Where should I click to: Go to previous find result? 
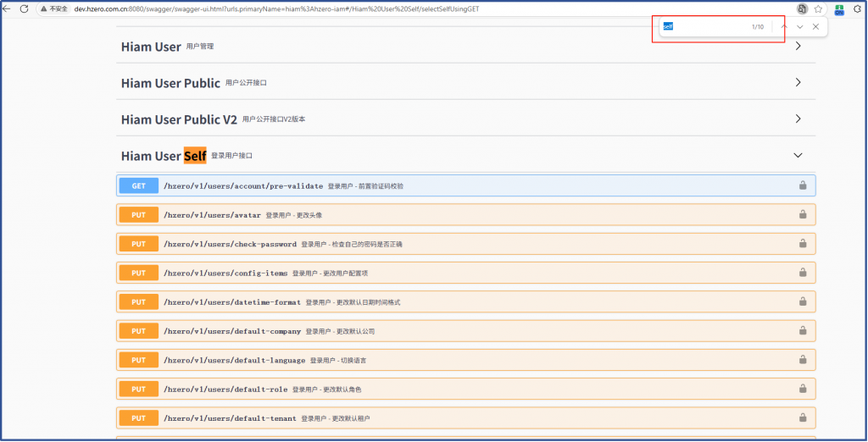[783, 27]
